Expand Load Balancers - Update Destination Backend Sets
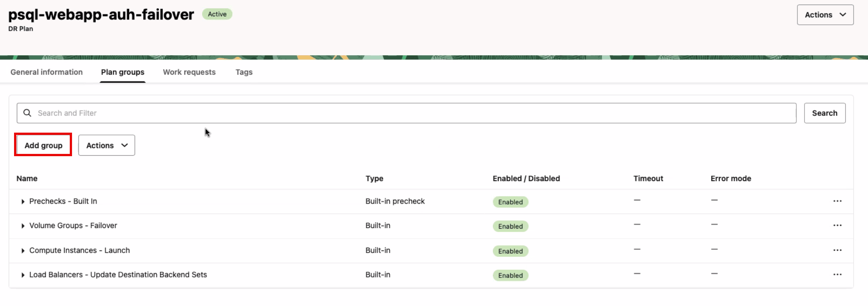 coord(23,275)
